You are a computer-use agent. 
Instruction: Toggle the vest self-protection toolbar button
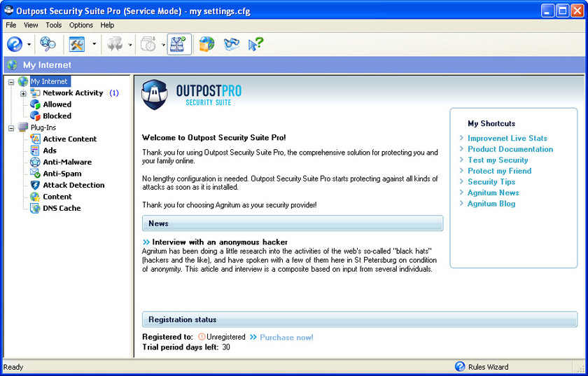point(179,44)
